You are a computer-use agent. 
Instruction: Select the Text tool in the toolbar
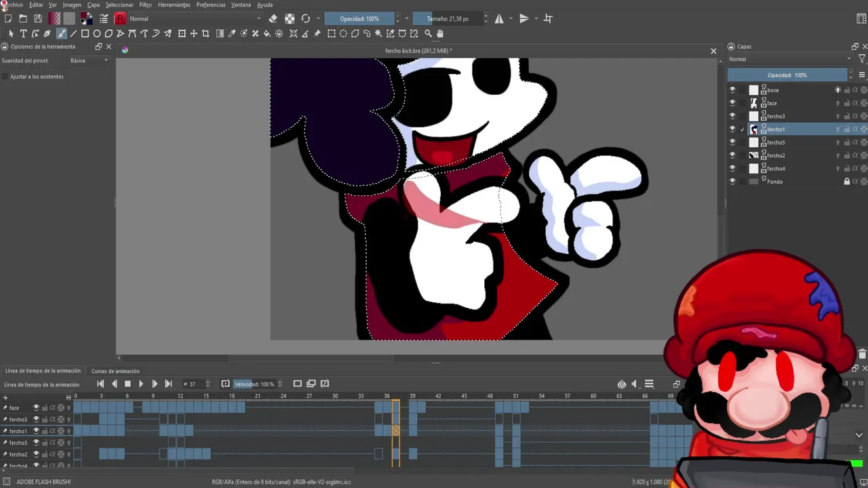(23, 33)
